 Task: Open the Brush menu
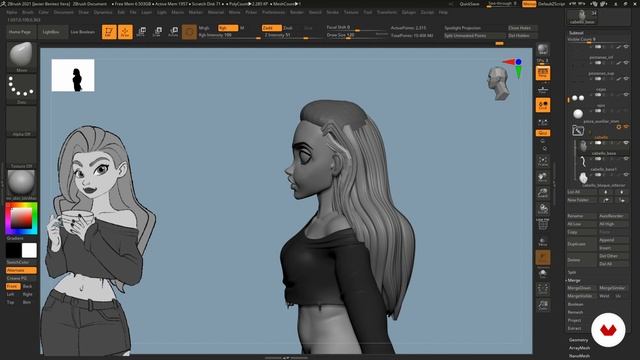coord(28,12)
